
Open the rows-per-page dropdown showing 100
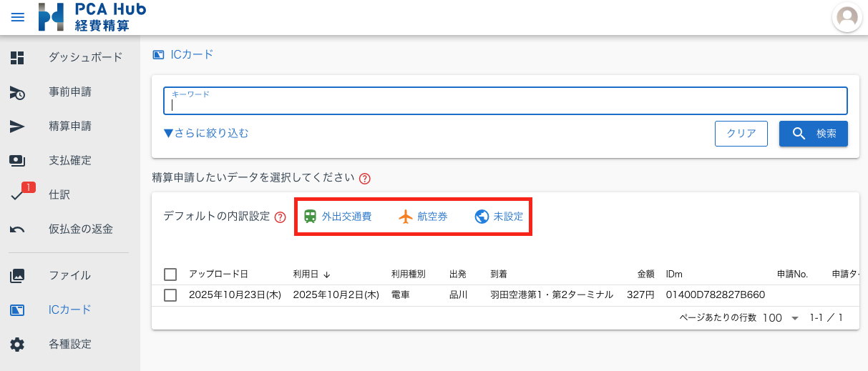(x=780, y=318)
